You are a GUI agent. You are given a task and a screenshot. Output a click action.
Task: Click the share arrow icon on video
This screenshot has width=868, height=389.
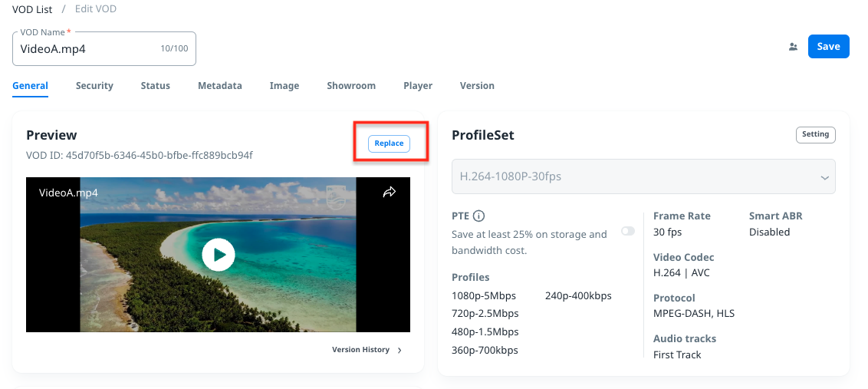tap(389, 193)
